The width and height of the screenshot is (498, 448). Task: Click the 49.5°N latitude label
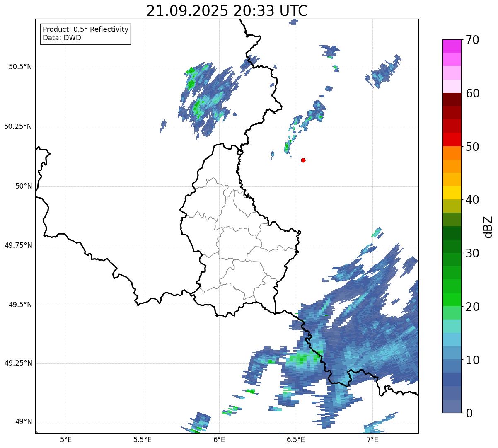coord(20,305)
